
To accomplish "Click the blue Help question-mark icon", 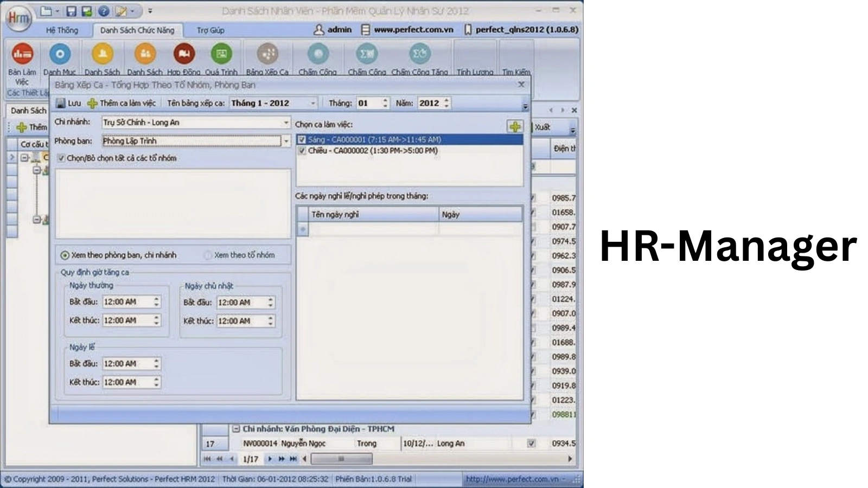I will coord(104,11).
